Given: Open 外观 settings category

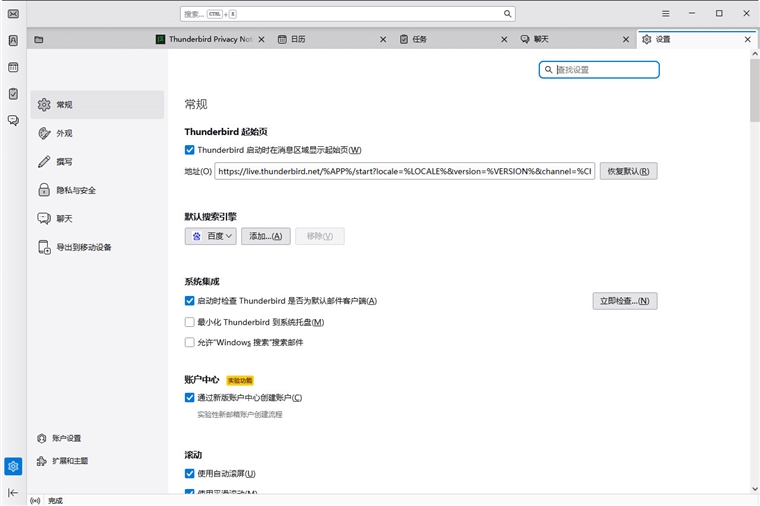Looking at the screenshot, I should coord(97,133).
